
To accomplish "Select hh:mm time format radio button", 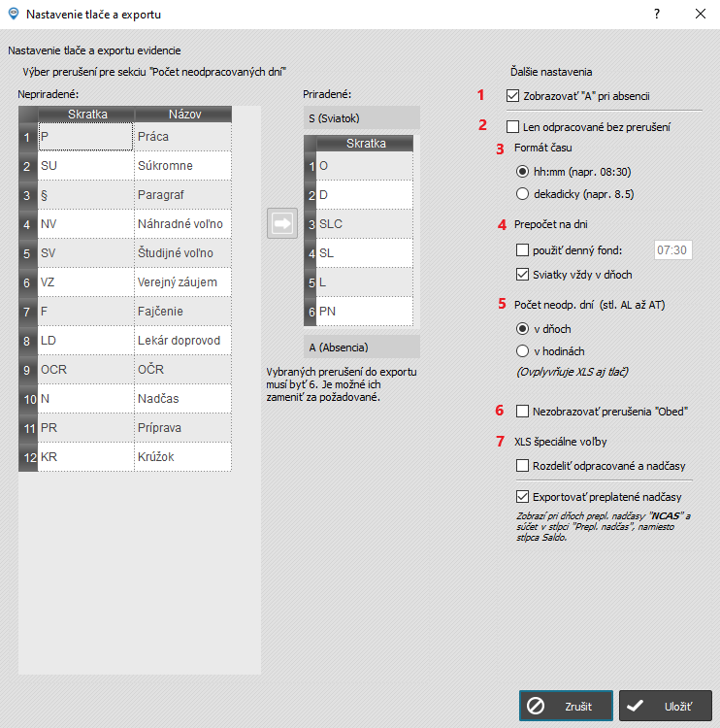I will [522, 171].
